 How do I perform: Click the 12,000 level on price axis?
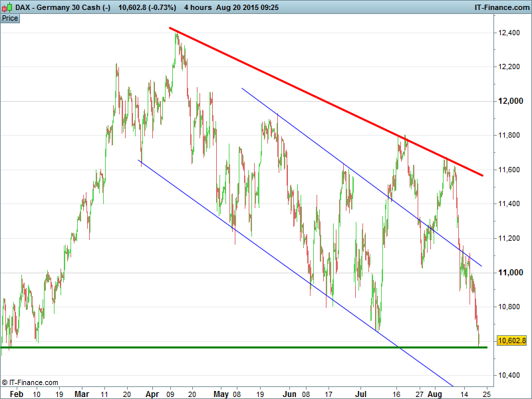[x=509, y=101]
